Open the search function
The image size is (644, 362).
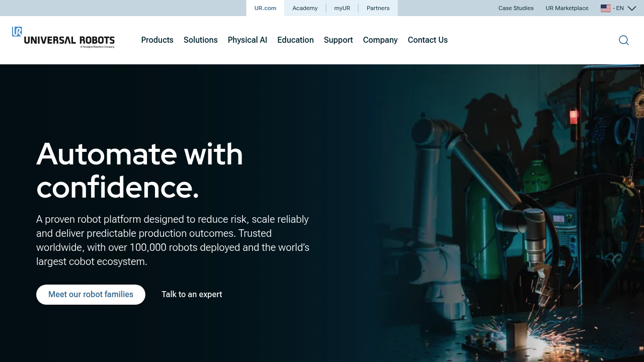coord(623,40)
